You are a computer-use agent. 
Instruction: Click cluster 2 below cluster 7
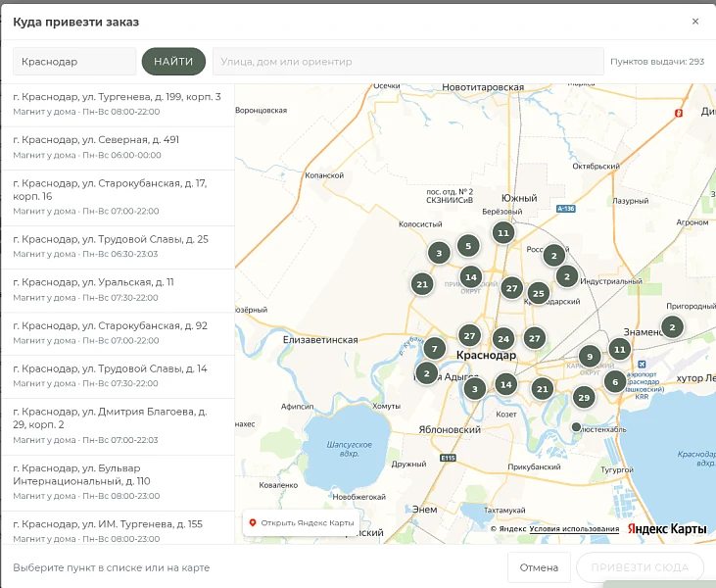pyautogui.click(x=426, y=373)
